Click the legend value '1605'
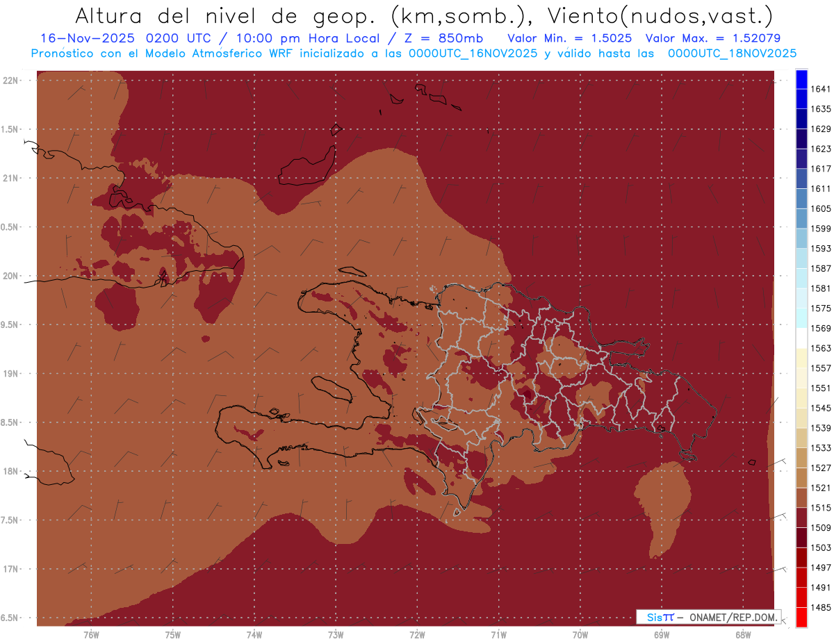The width and height of the screenshot is (834, 644). pos(821,208)
